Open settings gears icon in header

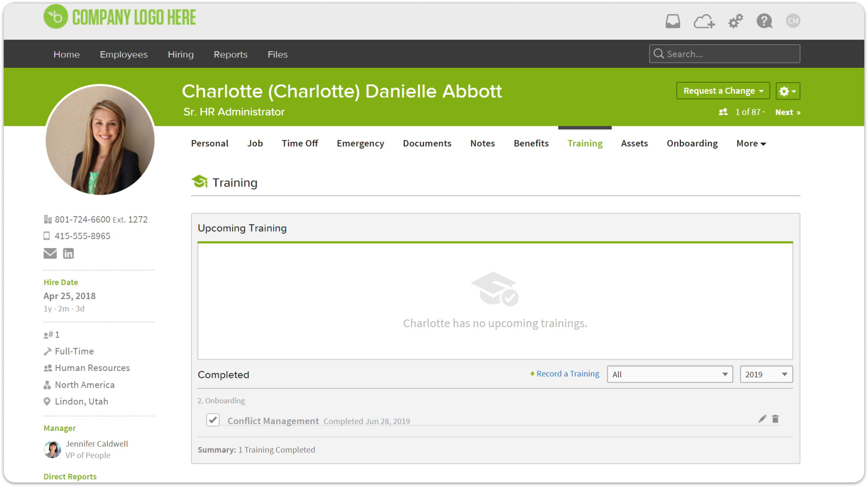735,21
